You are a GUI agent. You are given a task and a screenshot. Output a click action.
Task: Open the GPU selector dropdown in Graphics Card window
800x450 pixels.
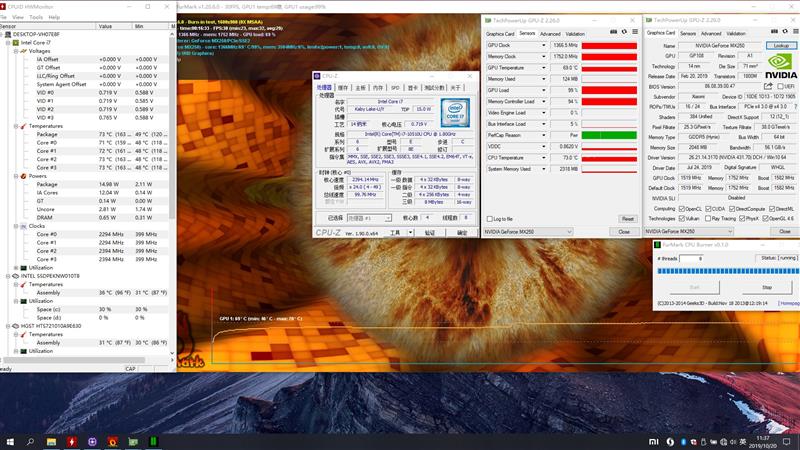pos(689,231)
